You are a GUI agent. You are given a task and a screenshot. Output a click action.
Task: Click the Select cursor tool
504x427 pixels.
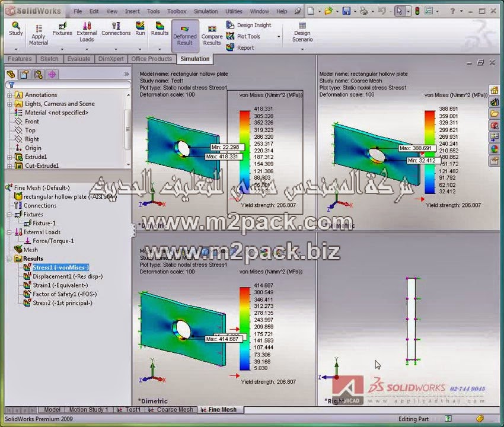click(x=400, y=11)
